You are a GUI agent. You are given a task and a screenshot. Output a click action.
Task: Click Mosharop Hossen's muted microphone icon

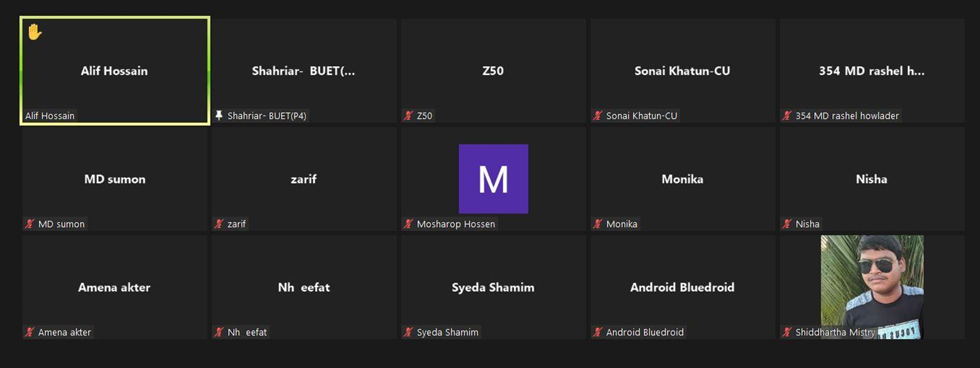408,224
